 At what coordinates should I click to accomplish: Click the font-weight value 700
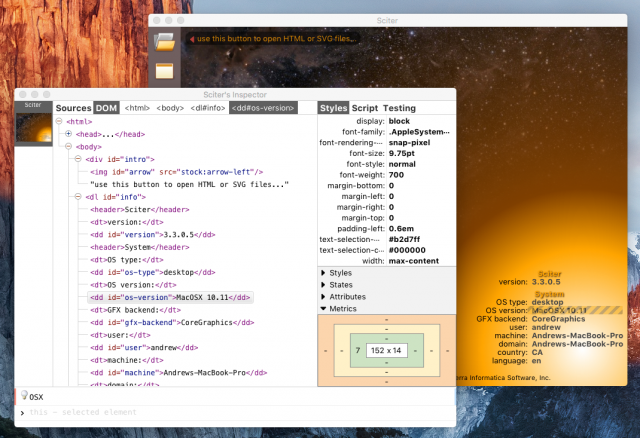tap(396, 175)
